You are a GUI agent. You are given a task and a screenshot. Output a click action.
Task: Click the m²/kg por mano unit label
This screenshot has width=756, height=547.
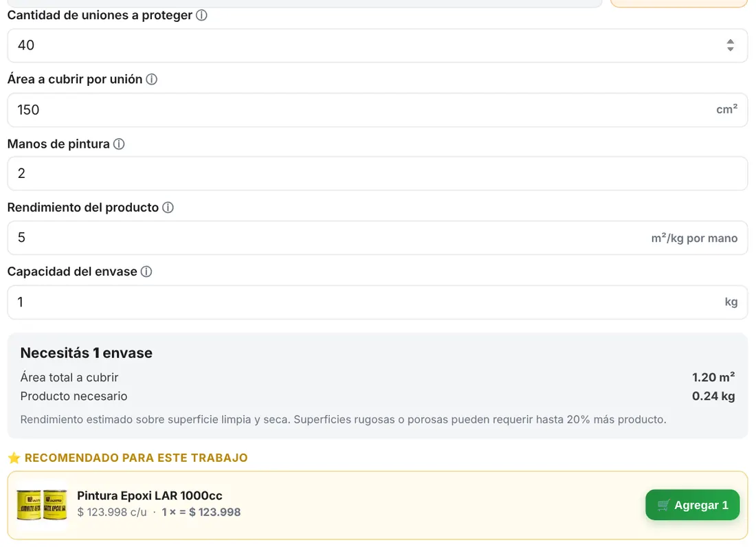[694, 238]
